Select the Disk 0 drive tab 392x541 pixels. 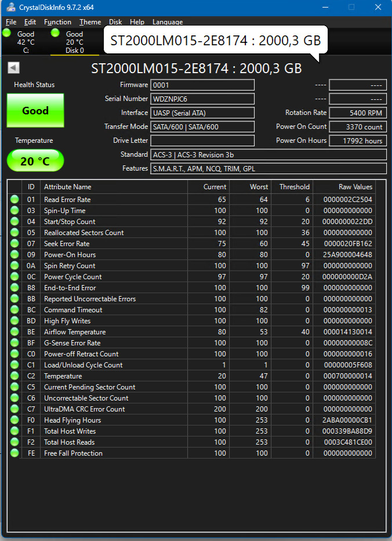[74, 42]
